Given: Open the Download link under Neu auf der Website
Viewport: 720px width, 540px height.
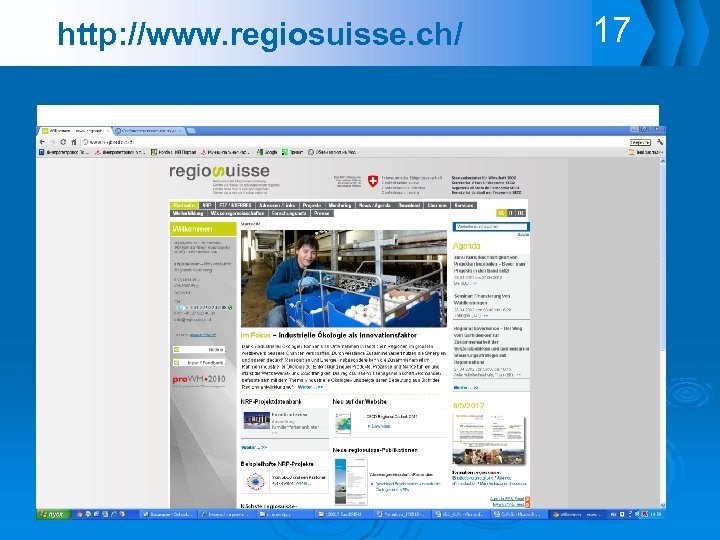Looking at the screenshot, I should pos(380,427).
